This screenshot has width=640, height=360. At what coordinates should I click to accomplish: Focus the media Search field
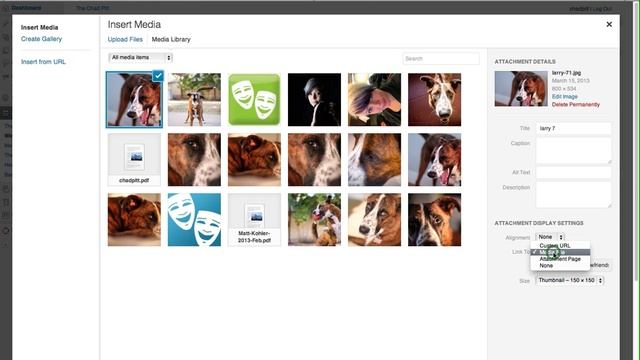click(441, 58)
